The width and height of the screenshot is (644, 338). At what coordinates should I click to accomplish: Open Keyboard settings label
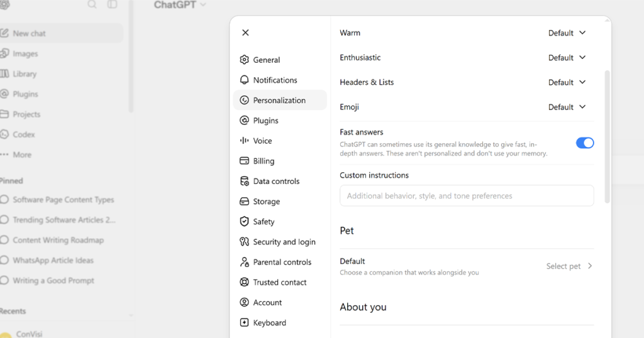269,323
